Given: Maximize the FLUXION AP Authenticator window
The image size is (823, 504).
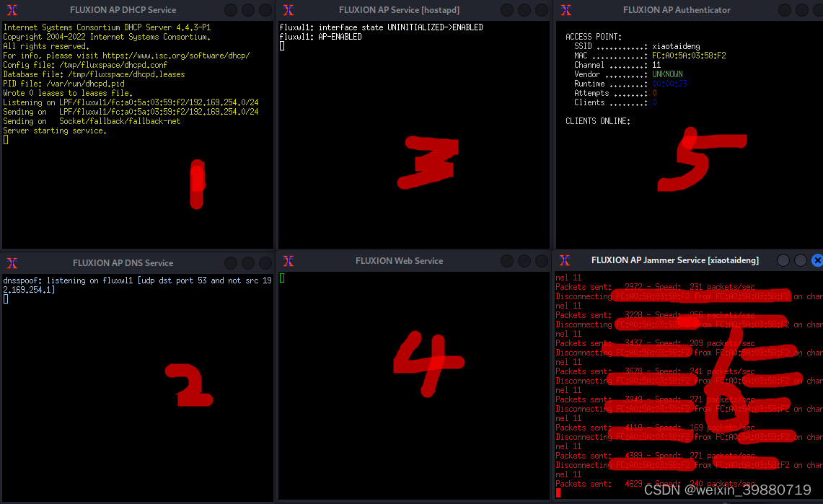Looking at the screenshot, I should coord(802,10).
